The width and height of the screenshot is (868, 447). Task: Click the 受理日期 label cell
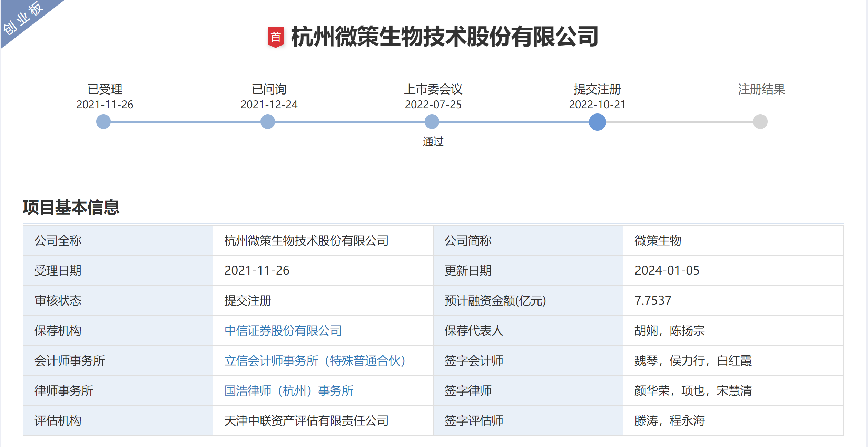118,270
